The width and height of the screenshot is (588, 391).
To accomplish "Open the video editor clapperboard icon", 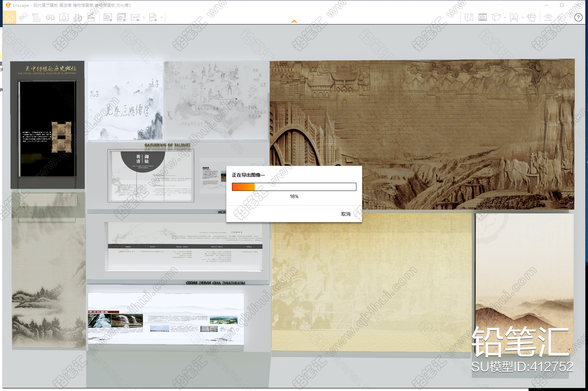I will tap(91, 17).
